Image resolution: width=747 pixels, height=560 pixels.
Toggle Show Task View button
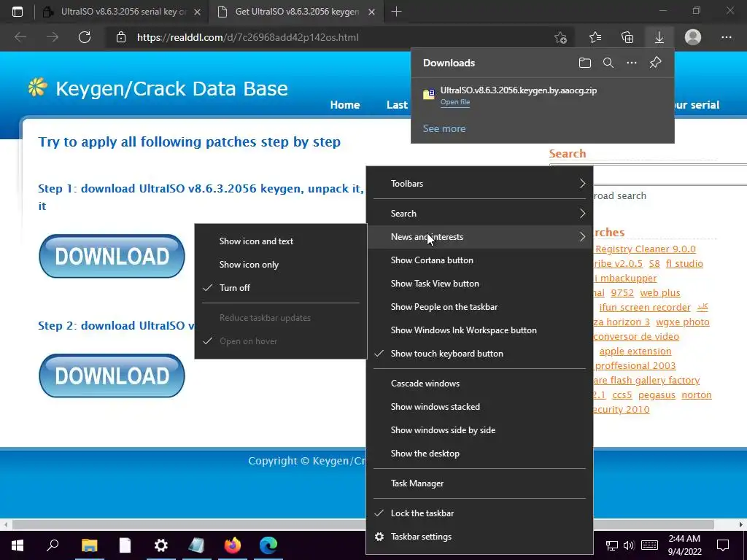click(479, 284)
